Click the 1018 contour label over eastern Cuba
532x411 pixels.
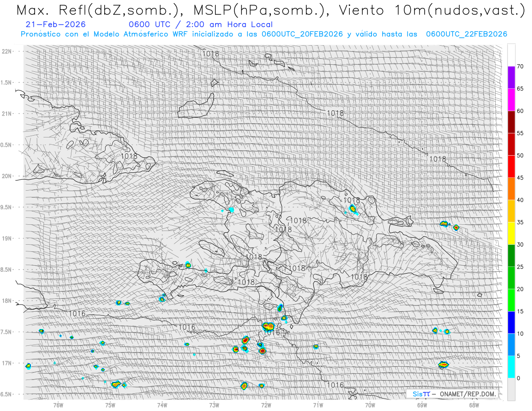pyautogui.click(x=129, y=157)
